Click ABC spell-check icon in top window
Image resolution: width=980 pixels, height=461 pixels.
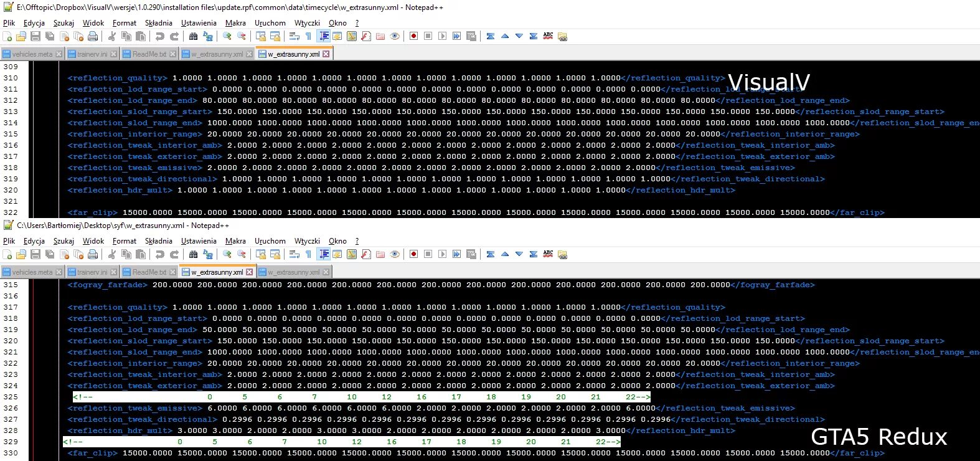click(x=548, y=36)
